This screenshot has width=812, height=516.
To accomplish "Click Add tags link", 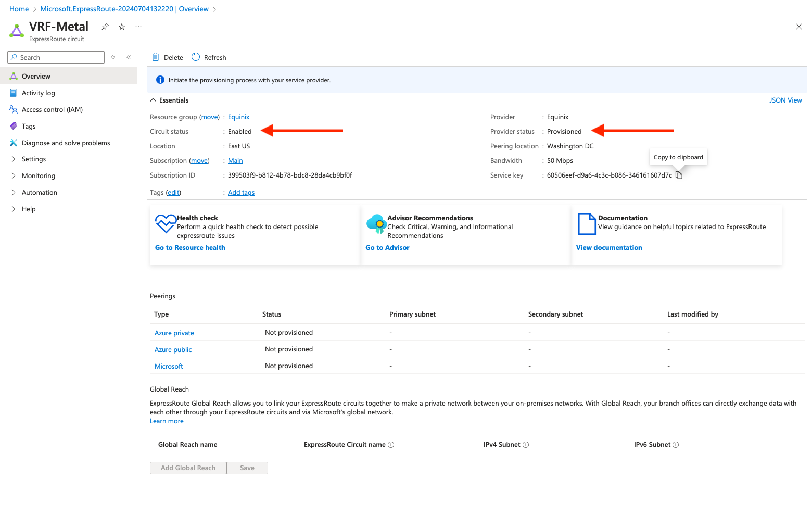I will [x=241, y=192].
